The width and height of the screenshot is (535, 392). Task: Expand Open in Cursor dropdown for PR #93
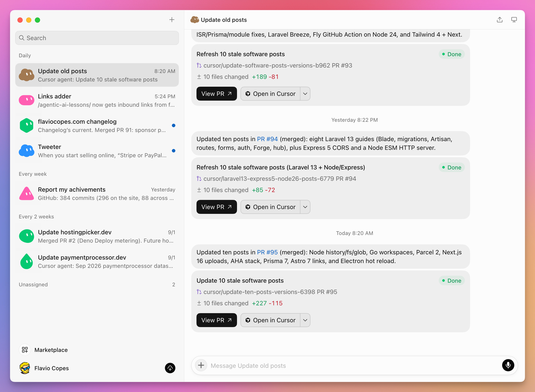[x=305, y=94]
